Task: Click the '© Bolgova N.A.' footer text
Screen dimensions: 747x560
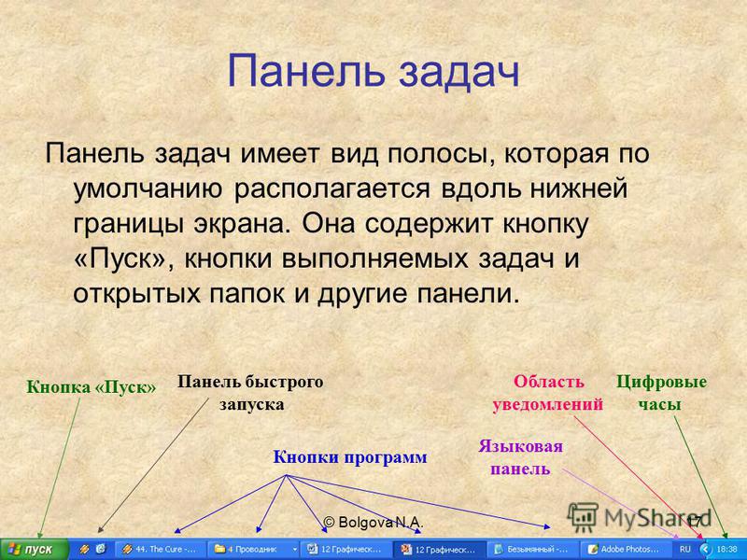Action: point(373,522)
